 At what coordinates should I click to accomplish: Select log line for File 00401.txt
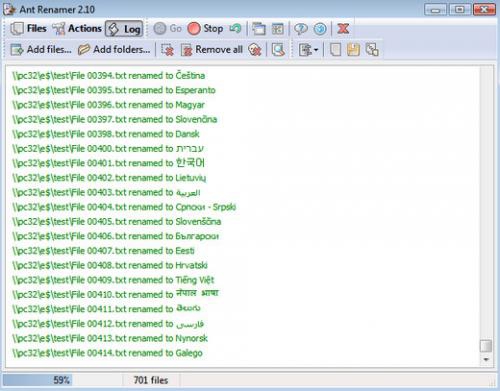108,163
